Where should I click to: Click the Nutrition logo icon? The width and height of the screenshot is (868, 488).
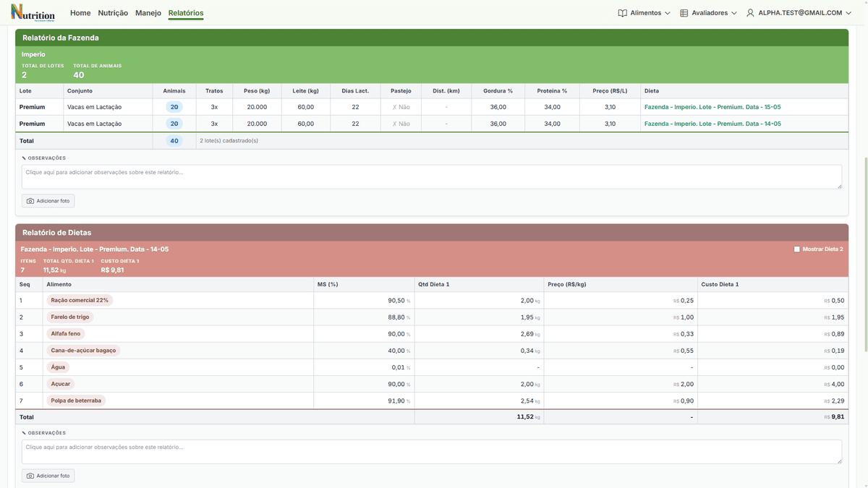point(33,12)
